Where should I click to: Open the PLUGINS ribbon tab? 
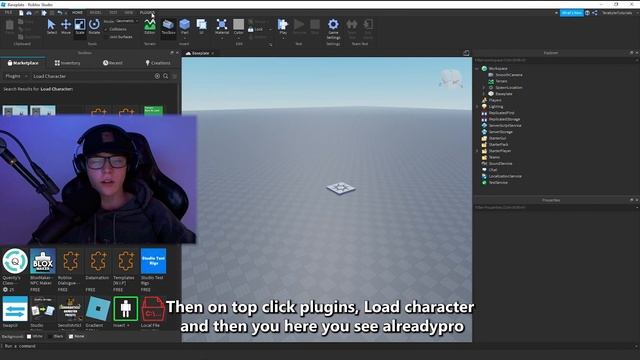147,13
